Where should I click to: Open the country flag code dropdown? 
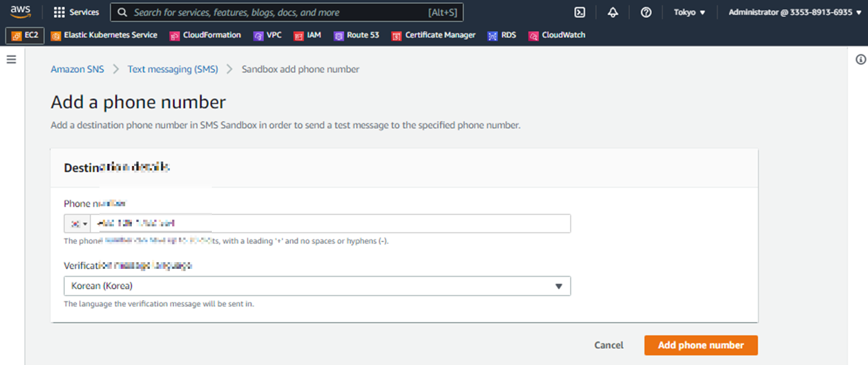pos(77,224)
